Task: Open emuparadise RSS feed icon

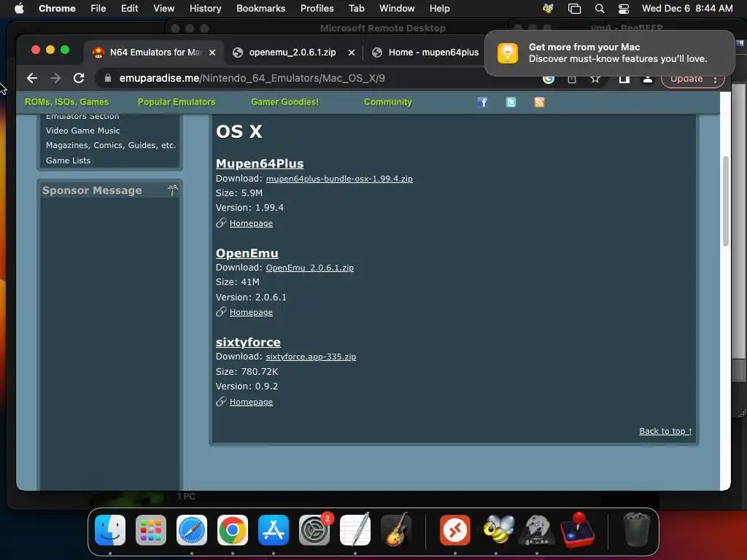Action: [539, 102]
